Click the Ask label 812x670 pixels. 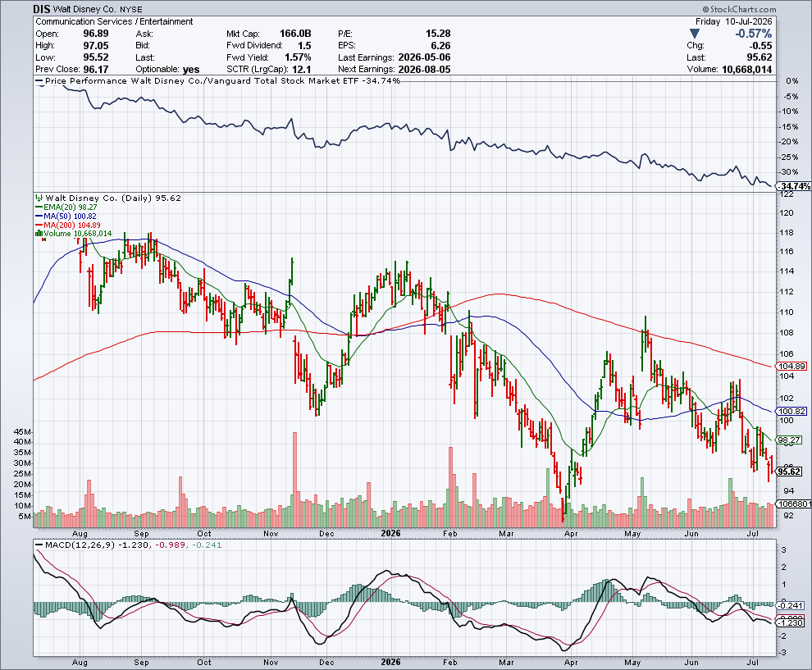coord(144,34)
